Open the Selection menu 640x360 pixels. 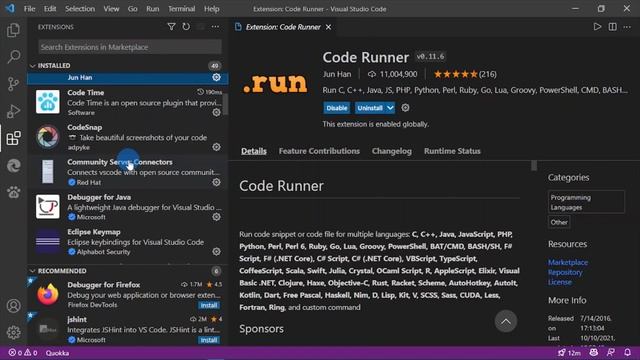pos(80,9)
